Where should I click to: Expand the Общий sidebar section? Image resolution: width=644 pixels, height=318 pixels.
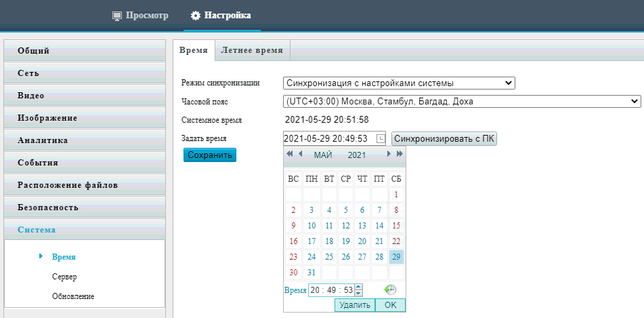(85, 51)
